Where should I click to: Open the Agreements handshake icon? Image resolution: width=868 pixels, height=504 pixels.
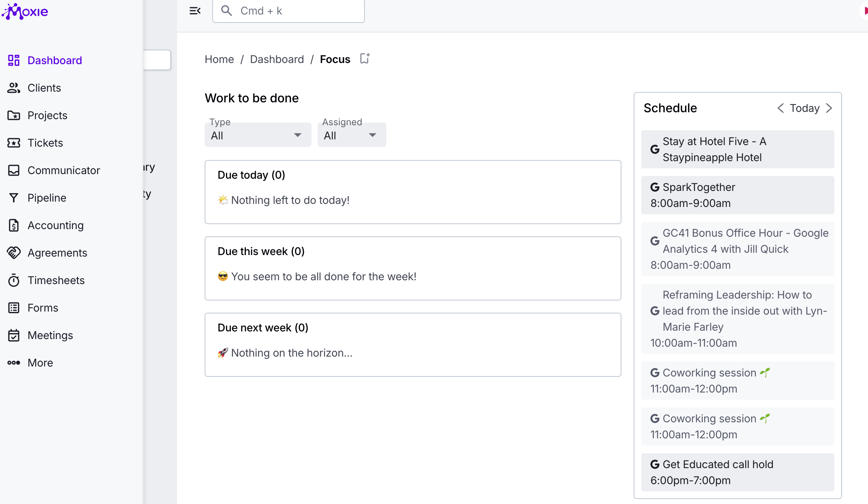[14, 253]
